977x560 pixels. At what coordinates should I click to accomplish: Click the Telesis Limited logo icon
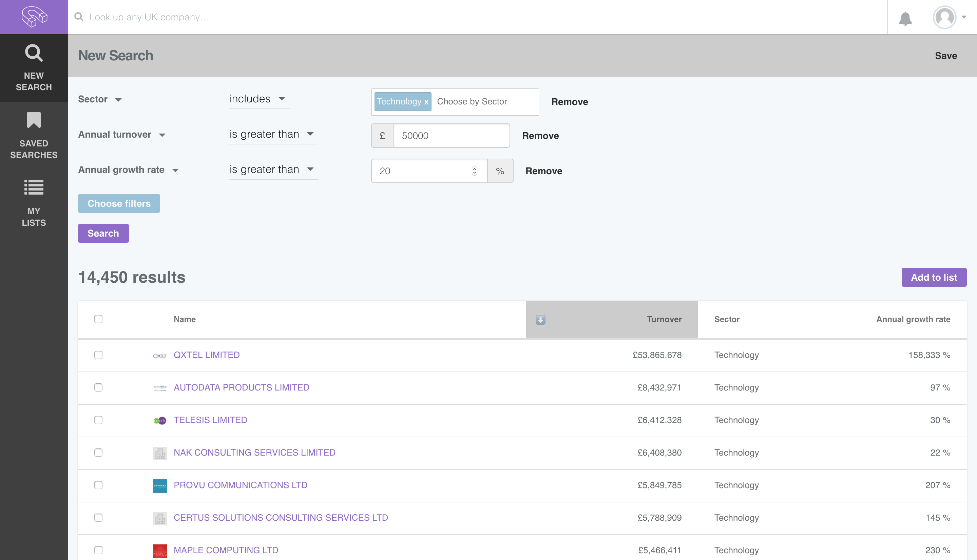(x=160, y=420)
